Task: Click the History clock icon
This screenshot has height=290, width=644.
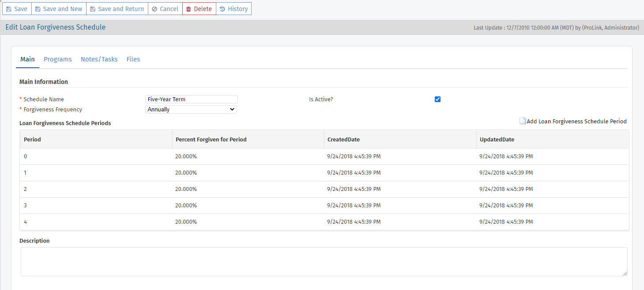Action: (222, 9)
